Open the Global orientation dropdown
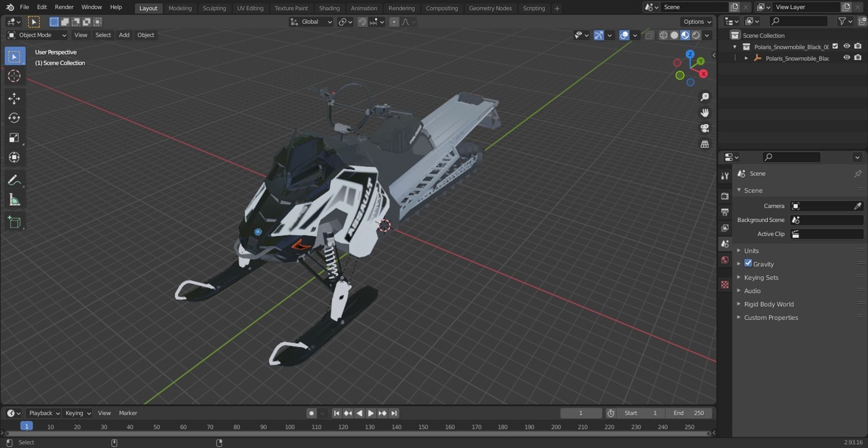This screenshot has width=868, height=448. click(311, 22)
